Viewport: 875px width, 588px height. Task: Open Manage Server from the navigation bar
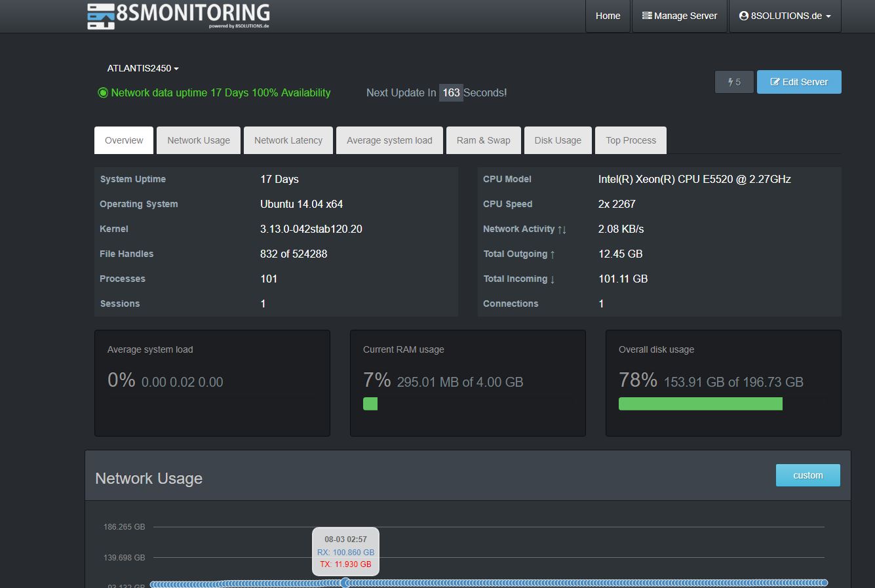tap(680, 16)
